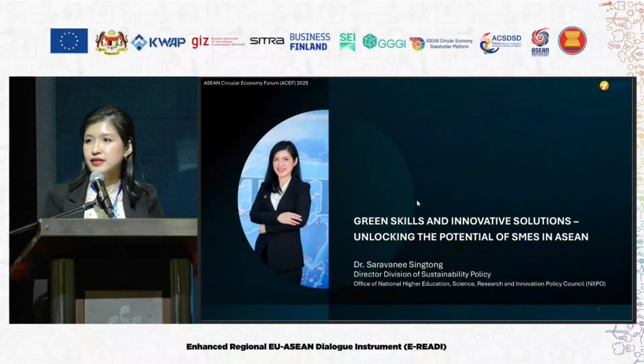This screenshot has height=364, width=644.
Task: Select the Business Finland logo
Action: pyautogui.click(x=309, y=42)
